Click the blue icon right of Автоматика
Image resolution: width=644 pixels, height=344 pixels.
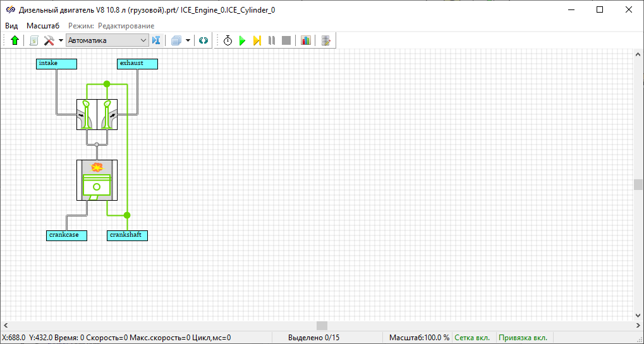click(157, 40)
